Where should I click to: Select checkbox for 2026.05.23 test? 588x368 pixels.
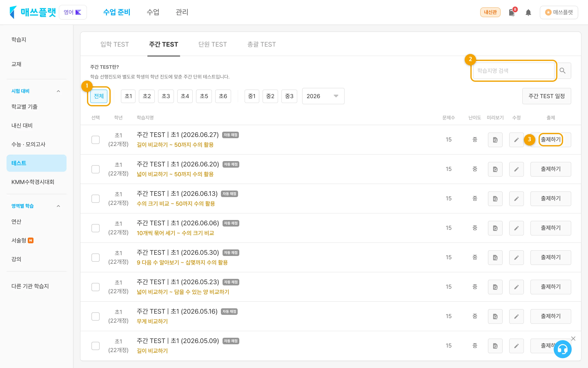[x=96, y=287]
